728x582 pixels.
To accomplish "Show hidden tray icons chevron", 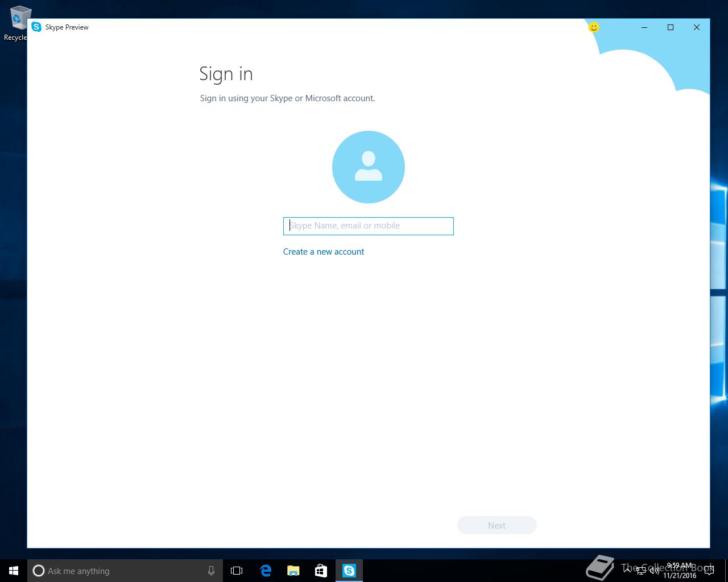I will pyautogui.click(x=628, y=571).
